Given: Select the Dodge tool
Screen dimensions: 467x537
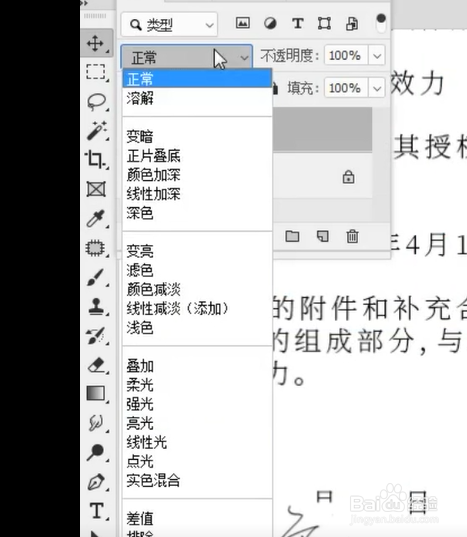Looking at the screenshot, I should tap(96, 452).
